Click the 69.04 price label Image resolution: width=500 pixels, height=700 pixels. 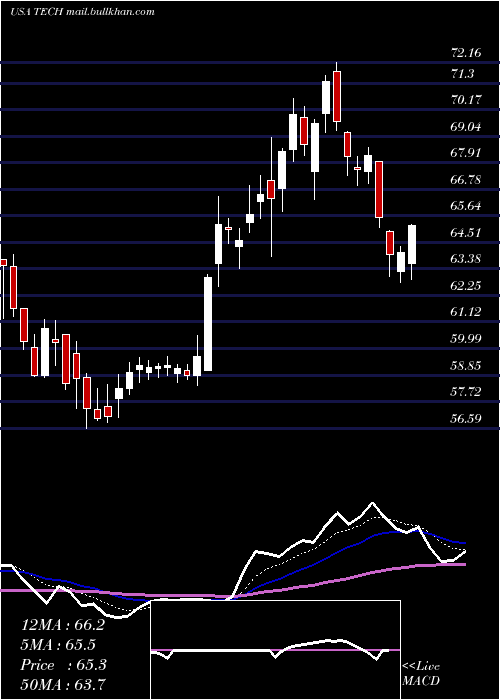click(466, 127)
